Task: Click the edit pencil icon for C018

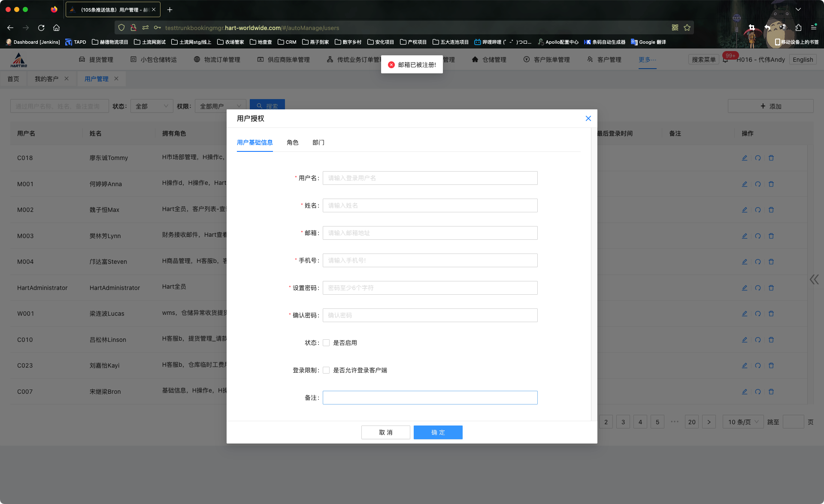Action: pos(745,158)
